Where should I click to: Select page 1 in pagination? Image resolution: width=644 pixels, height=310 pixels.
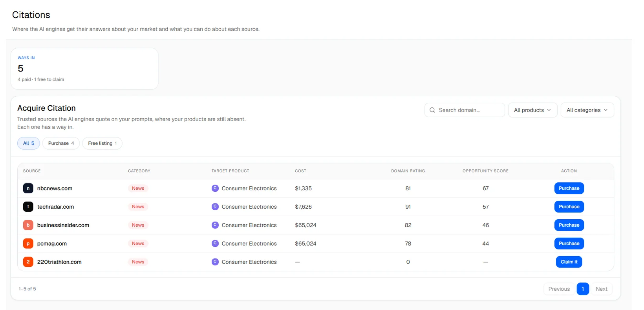click(583, 289)
